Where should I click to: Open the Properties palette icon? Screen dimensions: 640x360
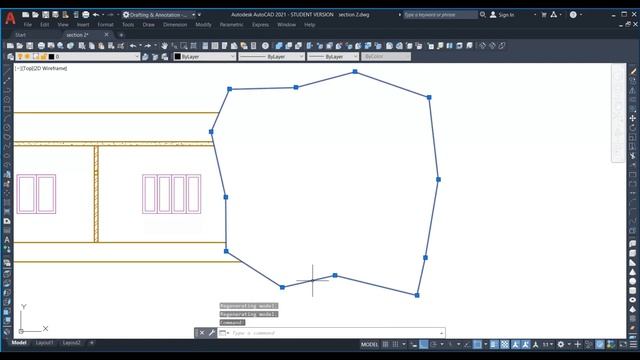(x=205, y=46)
